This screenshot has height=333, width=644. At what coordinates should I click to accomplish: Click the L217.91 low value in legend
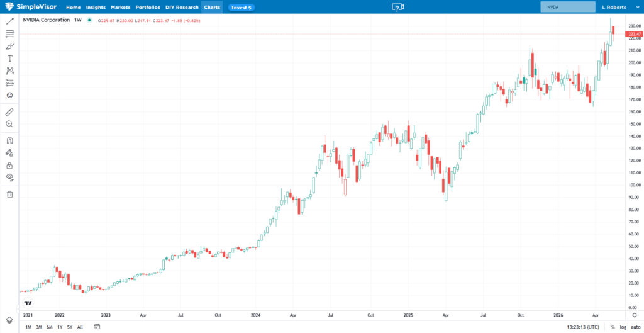tap(143, 21)
